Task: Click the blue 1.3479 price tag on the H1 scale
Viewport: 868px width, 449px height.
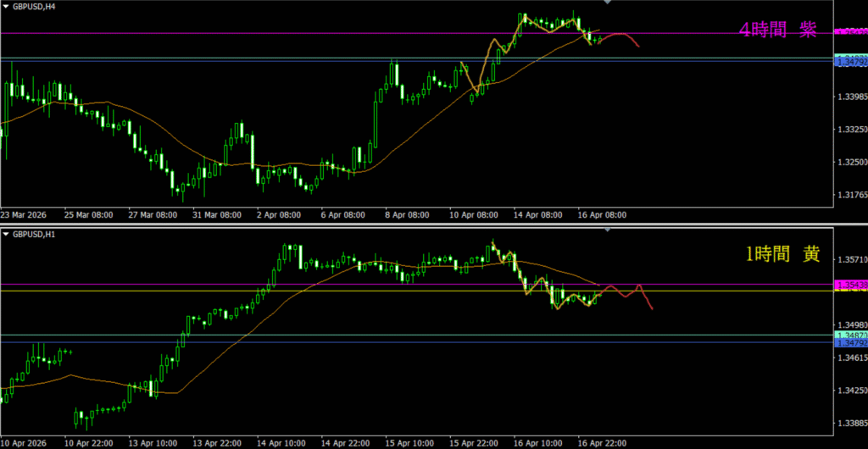Action: [x=850, y=343]
